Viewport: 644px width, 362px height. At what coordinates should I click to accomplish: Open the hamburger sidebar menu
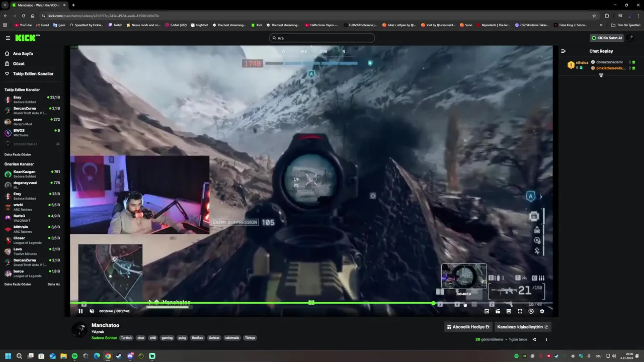[8, 38]
